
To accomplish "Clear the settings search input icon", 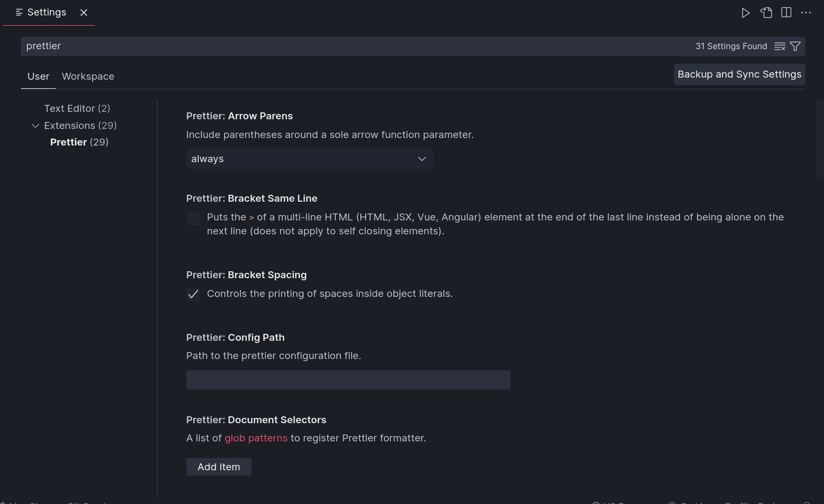I will tap(780, 47).
